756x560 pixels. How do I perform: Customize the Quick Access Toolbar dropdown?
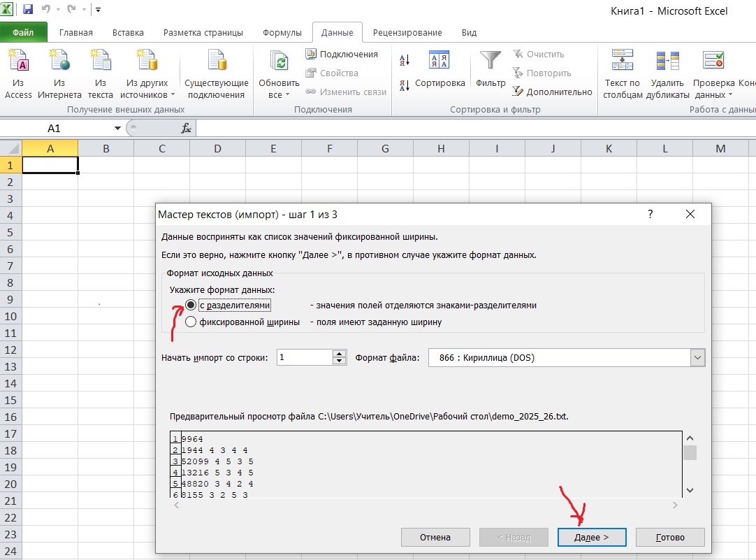coord(98,9)
